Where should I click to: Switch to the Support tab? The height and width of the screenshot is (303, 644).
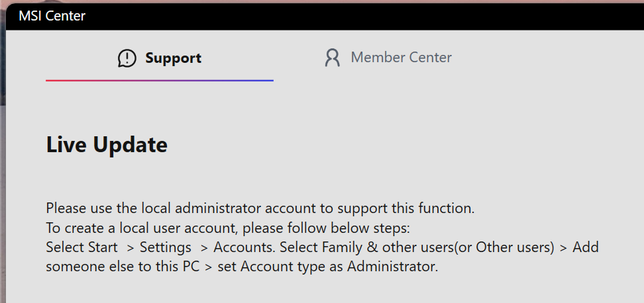(173, 58)
